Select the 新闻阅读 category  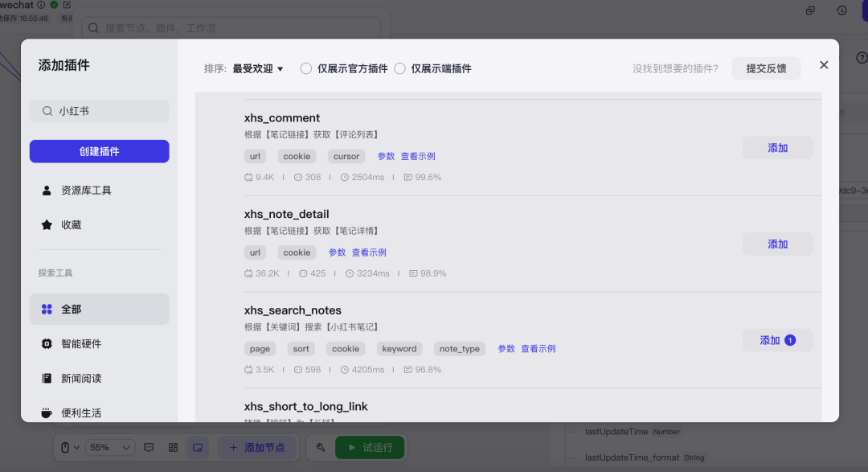[x=81, y=378]
